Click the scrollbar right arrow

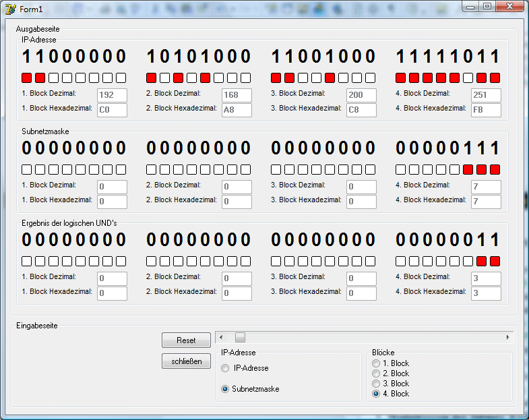pyautogui.click(x=507, y=337)
